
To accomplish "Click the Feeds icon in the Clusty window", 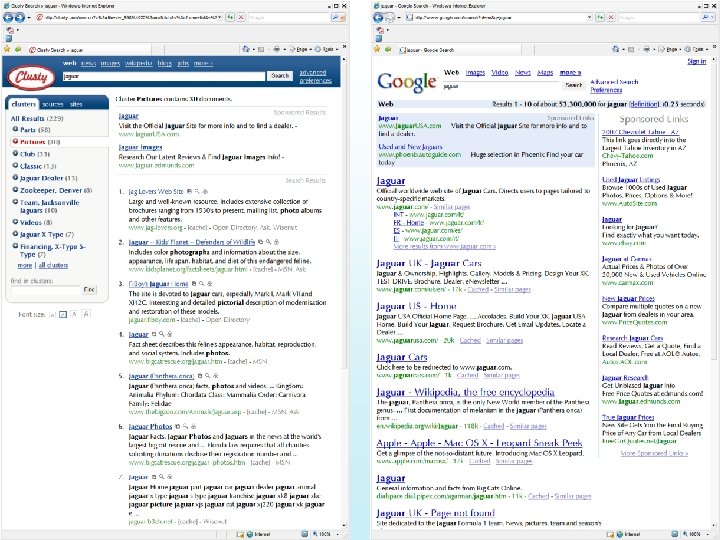I will 261,49.
